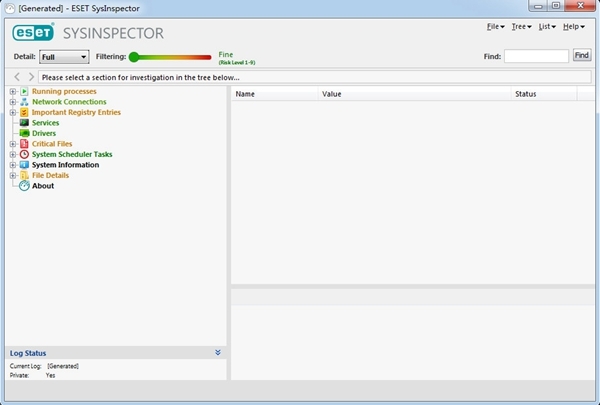The height and width of the screenshot is (405, 600).
Task: Sort by the Value column header
Action: point(414,94)
